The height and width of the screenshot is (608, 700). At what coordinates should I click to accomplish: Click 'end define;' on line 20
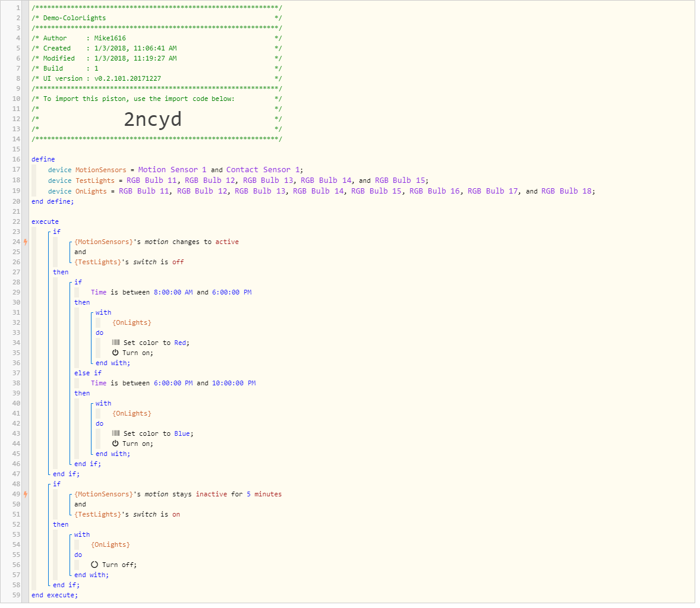(53, 202)
